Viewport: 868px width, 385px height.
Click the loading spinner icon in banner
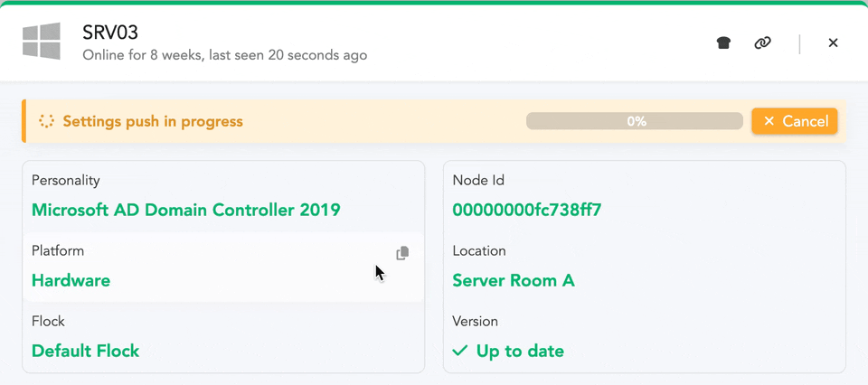pyautogui.click(x=47, y=121)
